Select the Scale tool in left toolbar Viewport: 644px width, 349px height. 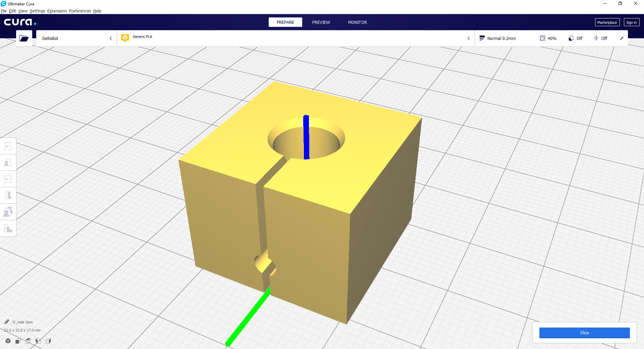[8, 162]
